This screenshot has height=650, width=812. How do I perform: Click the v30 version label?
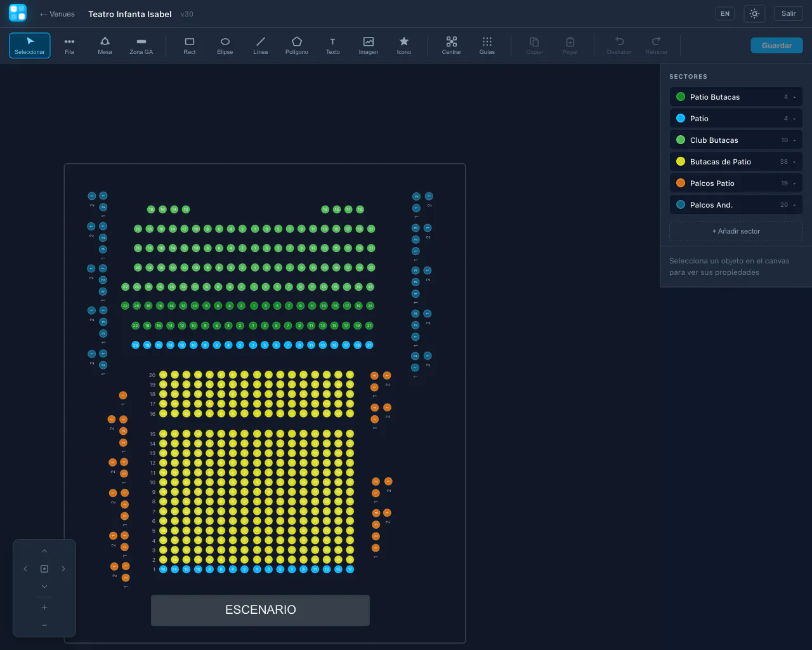click(187, 14)
